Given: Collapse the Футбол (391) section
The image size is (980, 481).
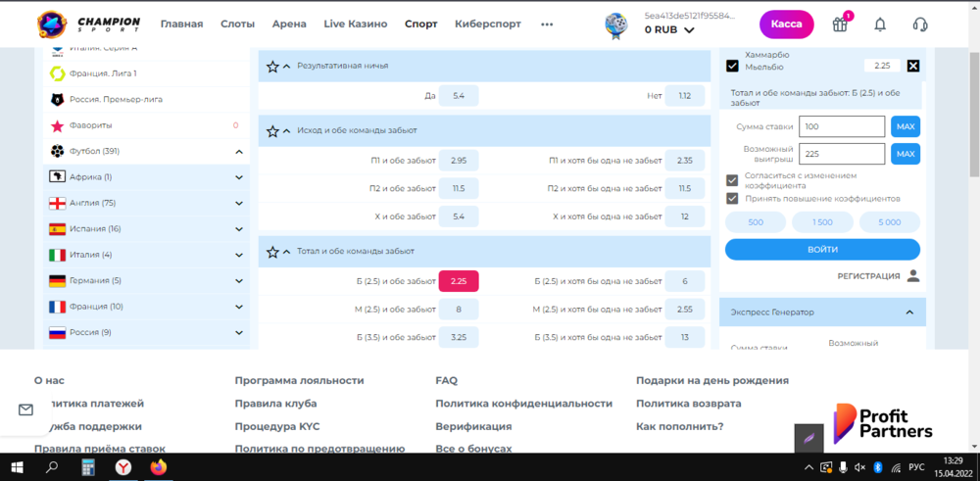Looking at the screenshot, I should coord(239,151).
